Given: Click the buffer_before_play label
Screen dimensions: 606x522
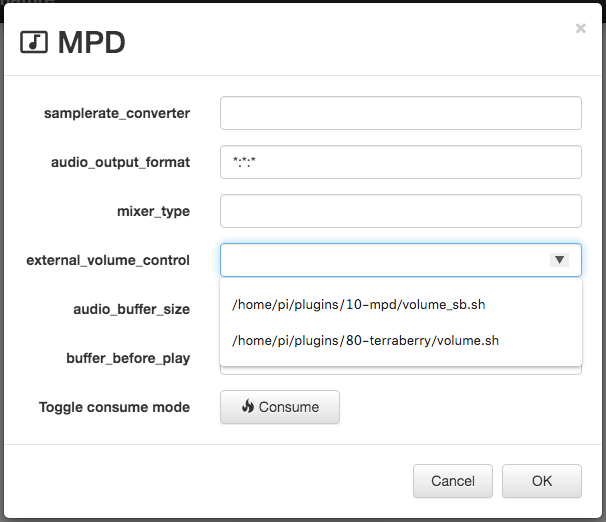Looking at the screenshot, I should coord(128,359).
